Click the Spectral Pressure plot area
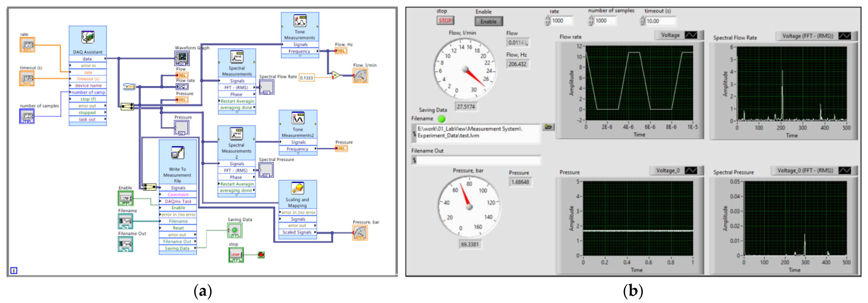The image size is (868, 303). coord(795,219)
